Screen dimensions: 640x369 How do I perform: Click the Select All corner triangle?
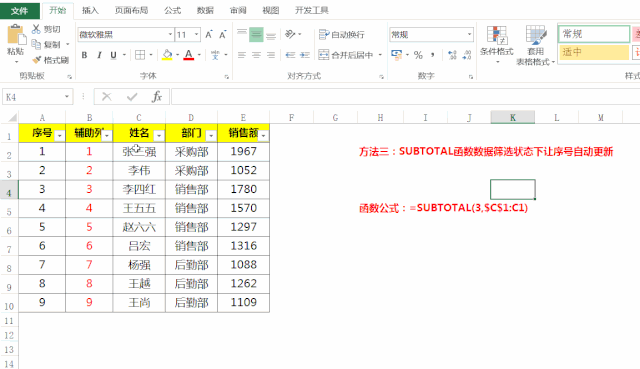[x=13, y=118]
